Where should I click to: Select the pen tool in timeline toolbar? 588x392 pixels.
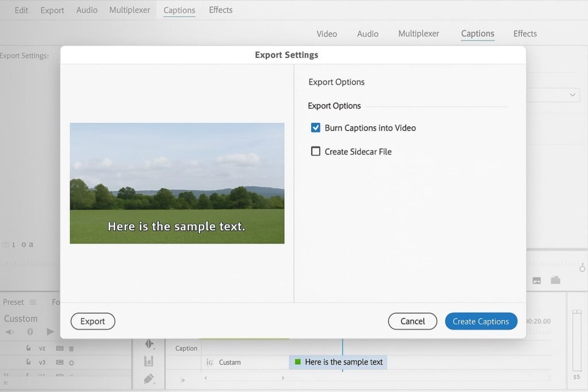[149, 379]
